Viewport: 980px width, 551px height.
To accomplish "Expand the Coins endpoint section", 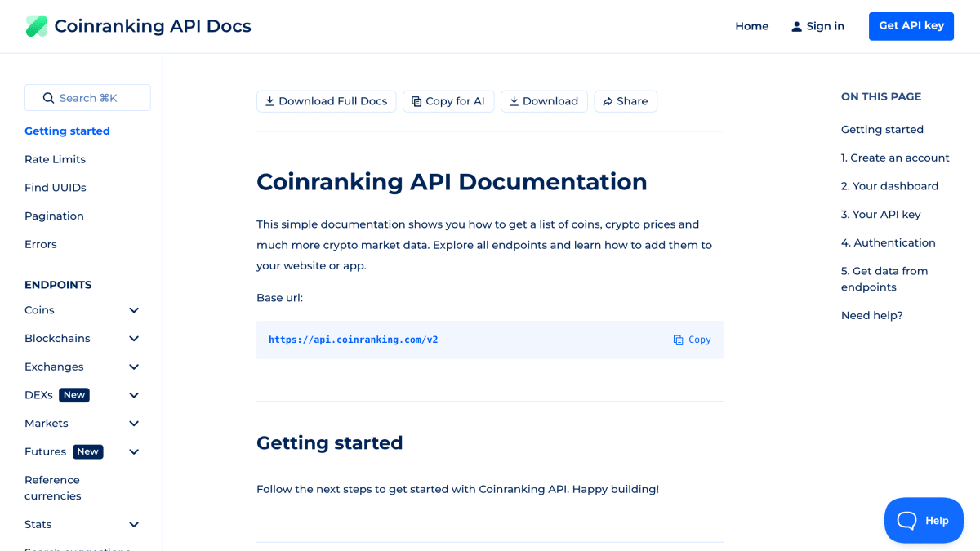I will coord(134,310).
